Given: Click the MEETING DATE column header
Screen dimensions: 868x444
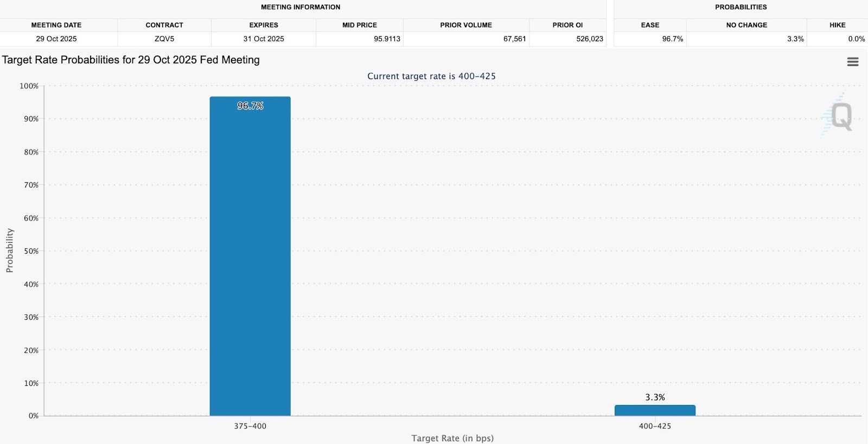Looking at the screenshot, I should click(x=56, y=25).
